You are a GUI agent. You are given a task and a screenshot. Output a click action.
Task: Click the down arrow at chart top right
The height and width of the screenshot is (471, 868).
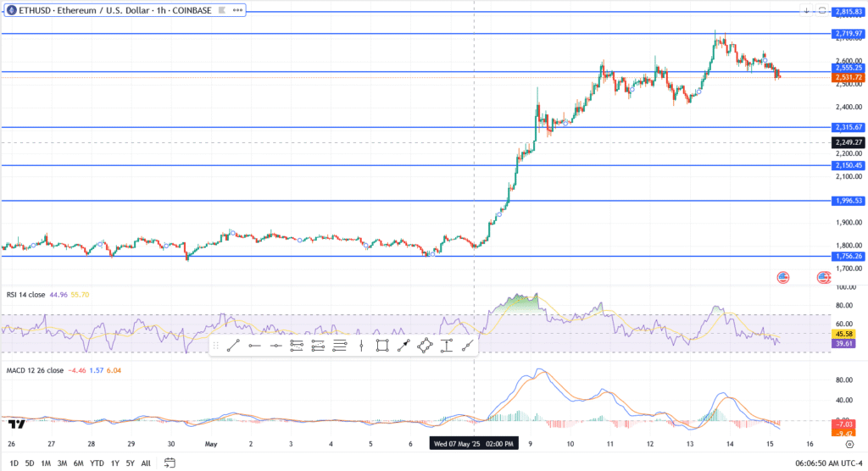805,10
